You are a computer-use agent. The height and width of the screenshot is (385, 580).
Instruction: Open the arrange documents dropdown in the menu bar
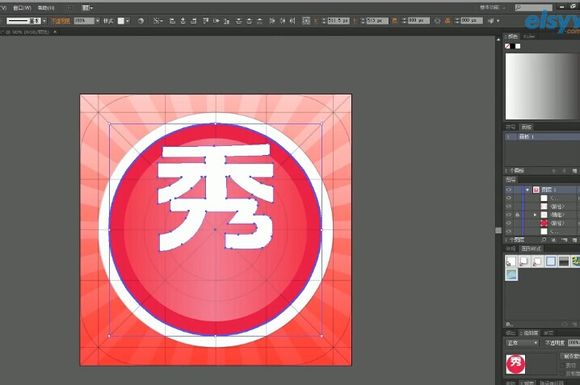tap(87, 8)
